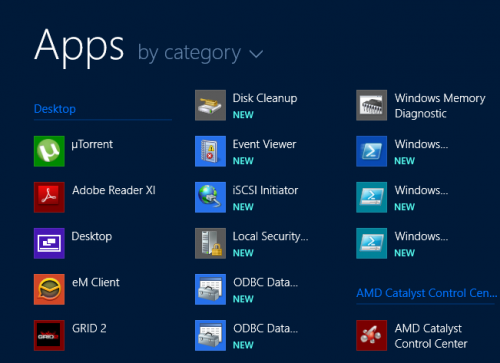Viewport: 500px width, 363px height.
Task: Select the Desktop category heading
Action: pyautogui.click(x=55, y=109)
